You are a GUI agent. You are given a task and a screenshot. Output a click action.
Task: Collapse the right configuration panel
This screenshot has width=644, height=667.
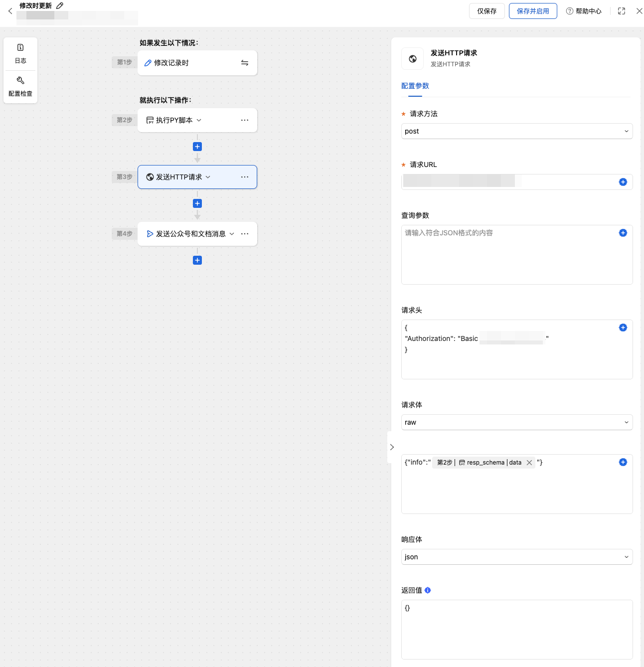click(392, 447)
